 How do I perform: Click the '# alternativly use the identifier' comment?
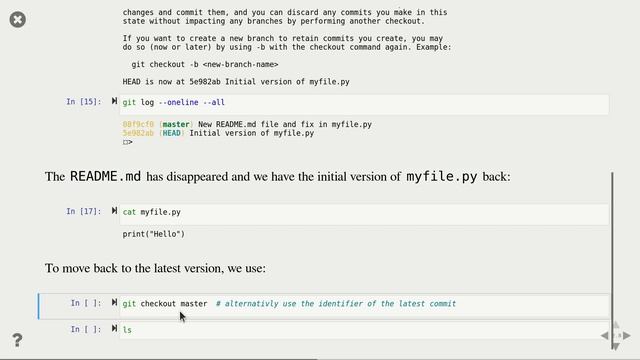[x=336, y=304]
